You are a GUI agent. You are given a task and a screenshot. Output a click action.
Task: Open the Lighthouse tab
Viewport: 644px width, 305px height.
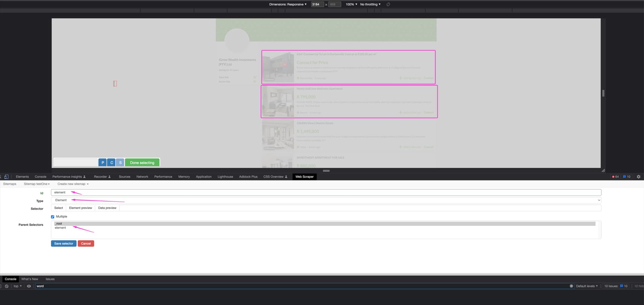click(x=225, y=177)
